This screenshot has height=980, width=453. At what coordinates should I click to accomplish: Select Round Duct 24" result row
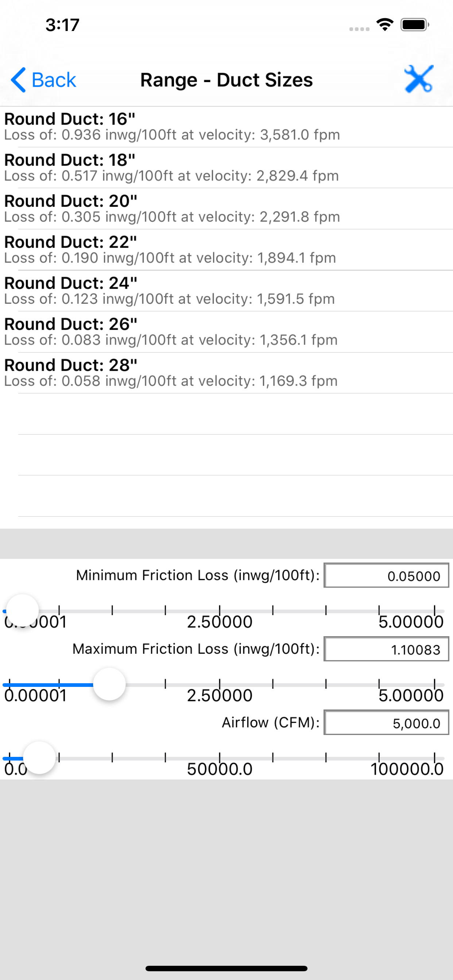click(x=226, y=291)
